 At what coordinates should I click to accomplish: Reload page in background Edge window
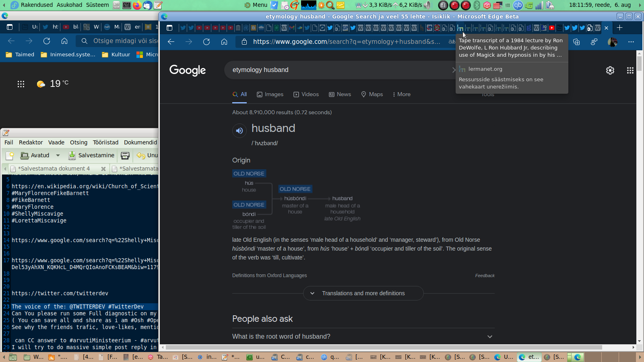(x=47, y=41)
